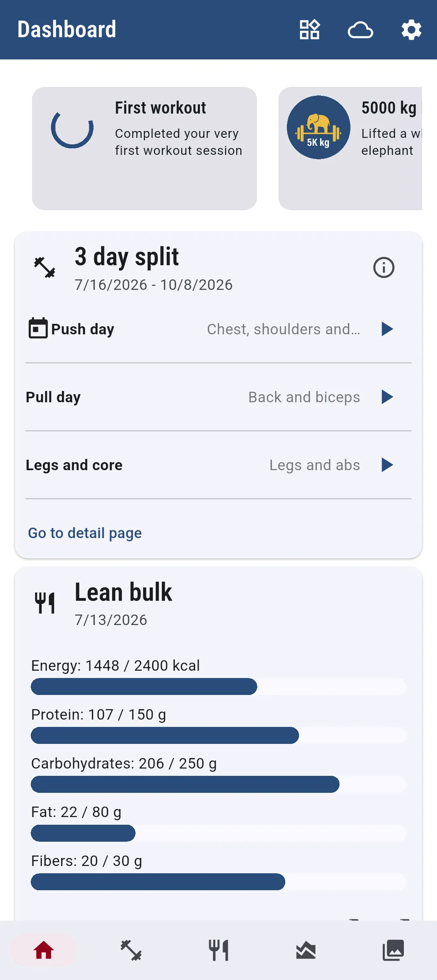Go to the Home tab
This screenshot has height=980, width=437.
(x=44, y=950)
